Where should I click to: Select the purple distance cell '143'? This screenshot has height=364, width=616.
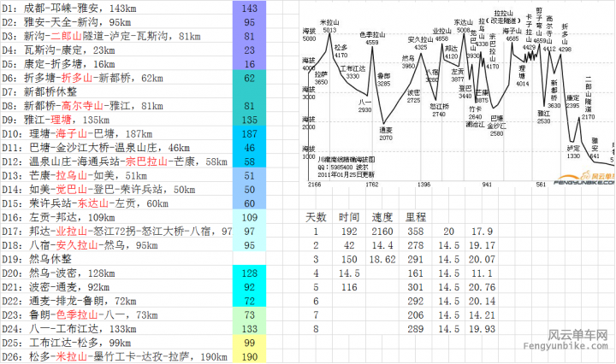tap(250, 8)
